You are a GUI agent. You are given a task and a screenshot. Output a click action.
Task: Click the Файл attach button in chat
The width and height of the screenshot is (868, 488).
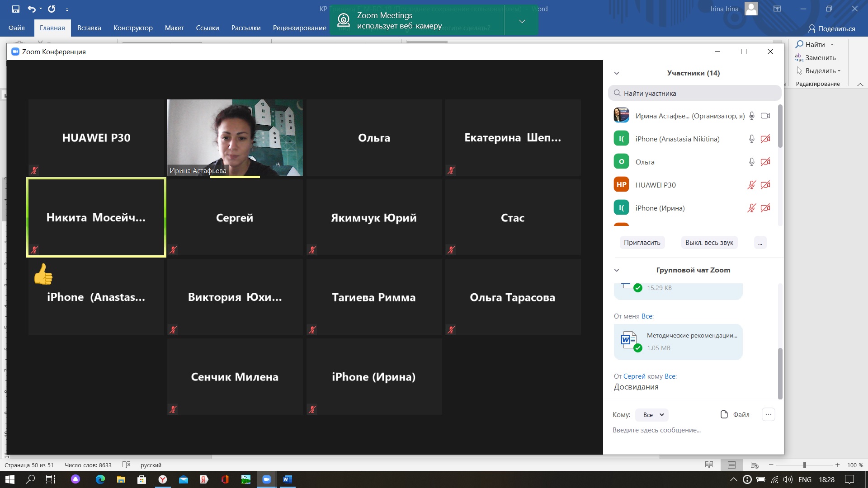(735, 414)
